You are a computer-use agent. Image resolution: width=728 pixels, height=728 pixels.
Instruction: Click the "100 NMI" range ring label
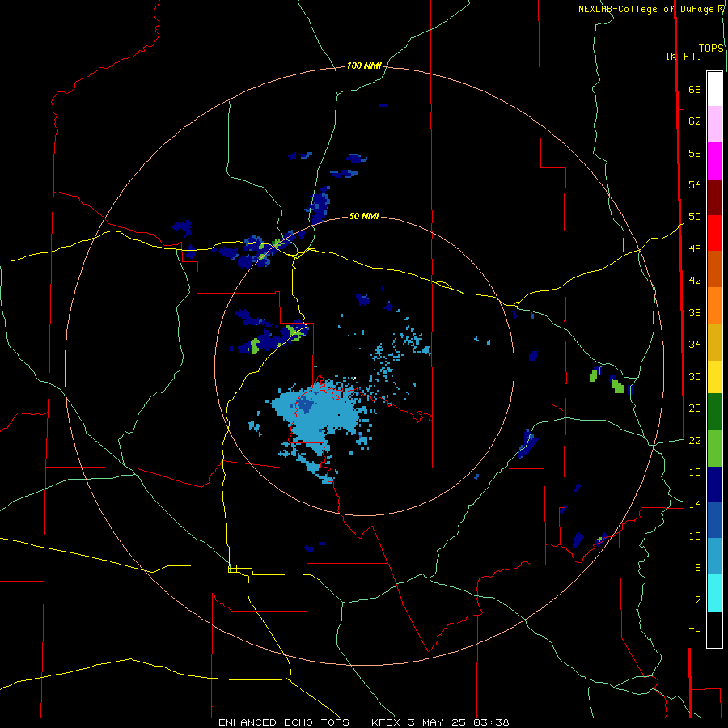pyautogui.click(x=364, y=66)
